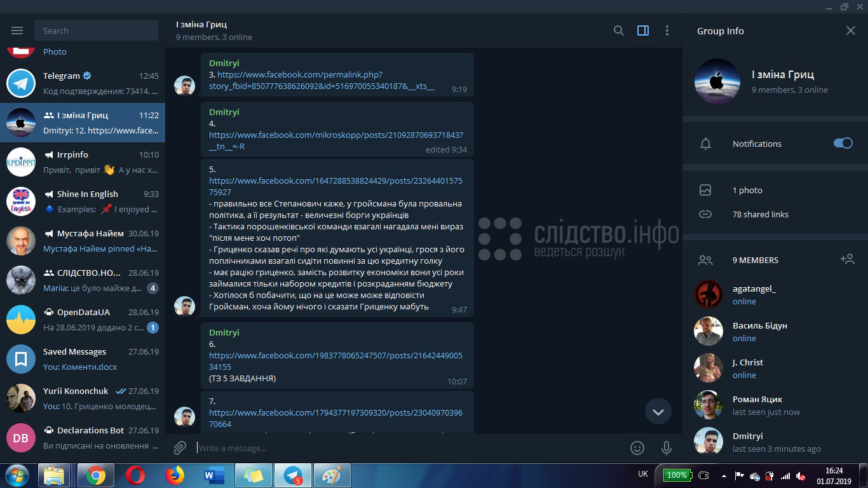Show hidden system tray icons
The image size is (868, 488).
724,475
